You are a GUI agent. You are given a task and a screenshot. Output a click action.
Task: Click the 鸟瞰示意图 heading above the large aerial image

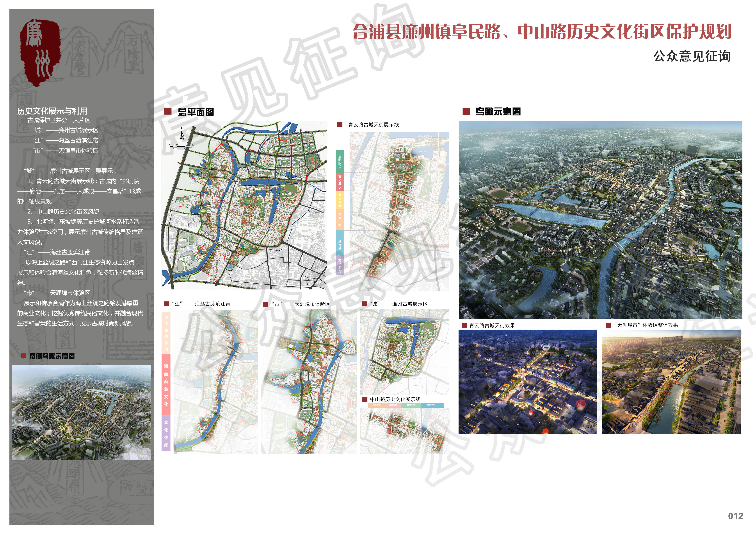coord(498,112)
